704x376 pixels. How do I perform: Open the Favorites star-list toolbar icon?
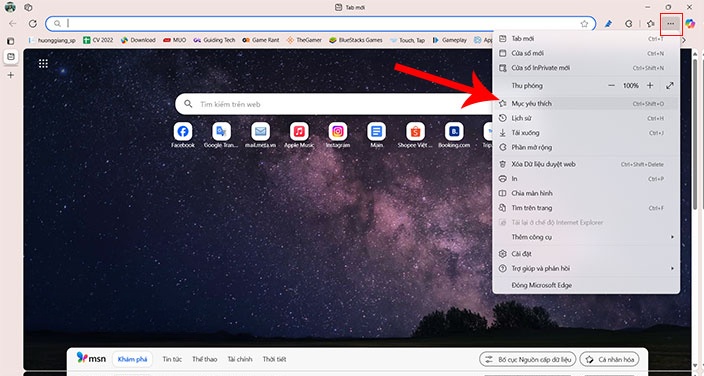coord(651,24)
